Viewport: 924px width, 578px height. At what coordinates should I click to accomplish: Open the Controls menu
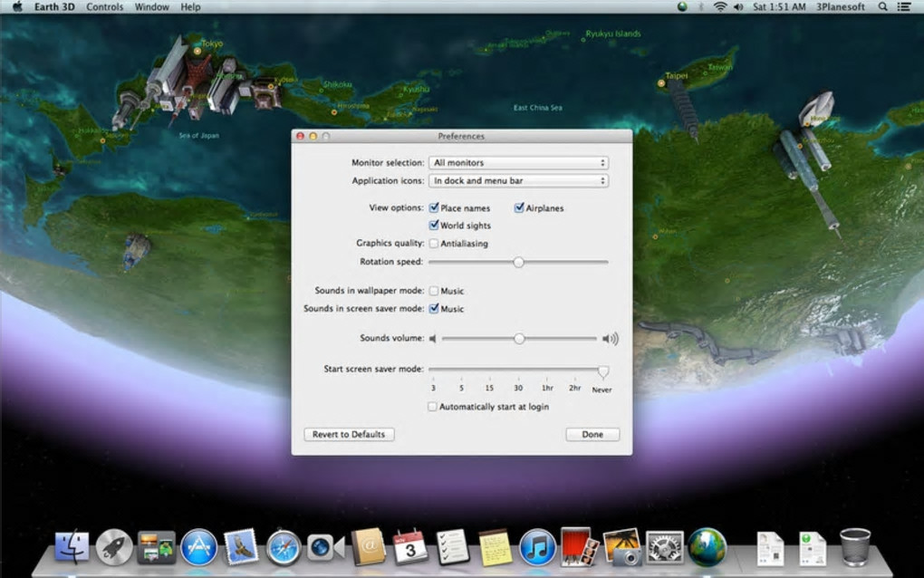[105, 6]
